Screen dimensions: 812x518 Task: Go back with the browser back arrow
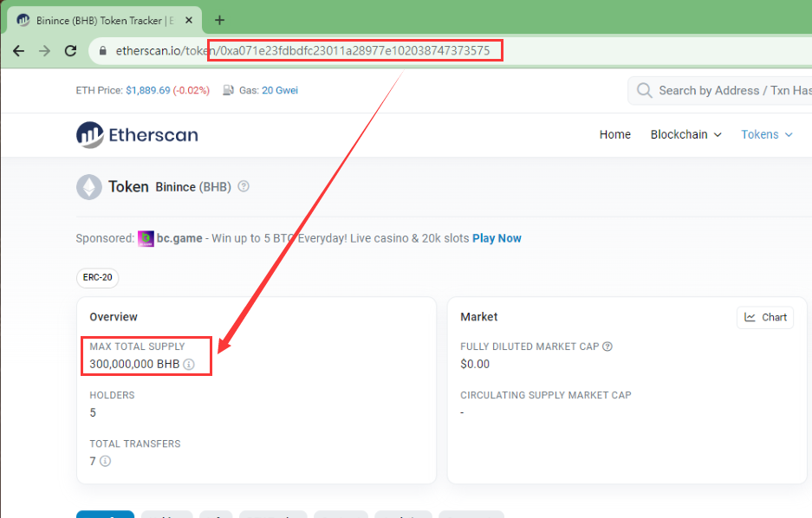coord(19,51)
